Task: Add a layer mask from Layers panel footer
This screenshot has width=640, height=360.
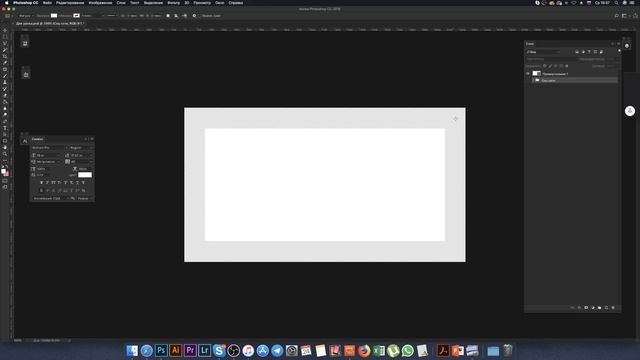Action: (586, 308)
